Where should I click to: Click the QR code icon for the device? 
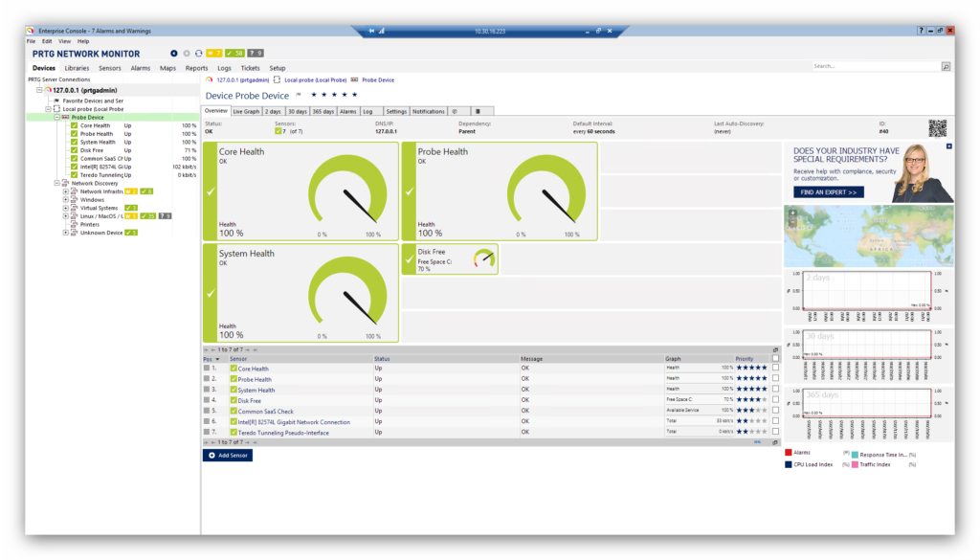[937, 128]
